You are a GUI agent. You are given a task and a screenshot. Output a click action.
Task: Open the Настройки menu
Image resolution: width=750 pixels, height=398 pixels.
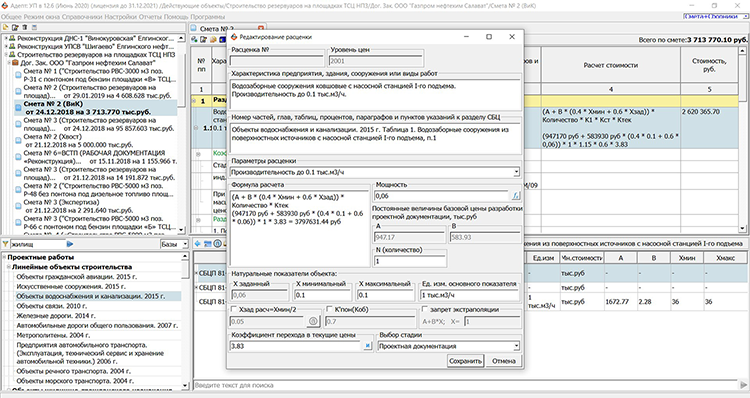pos(121,17)
